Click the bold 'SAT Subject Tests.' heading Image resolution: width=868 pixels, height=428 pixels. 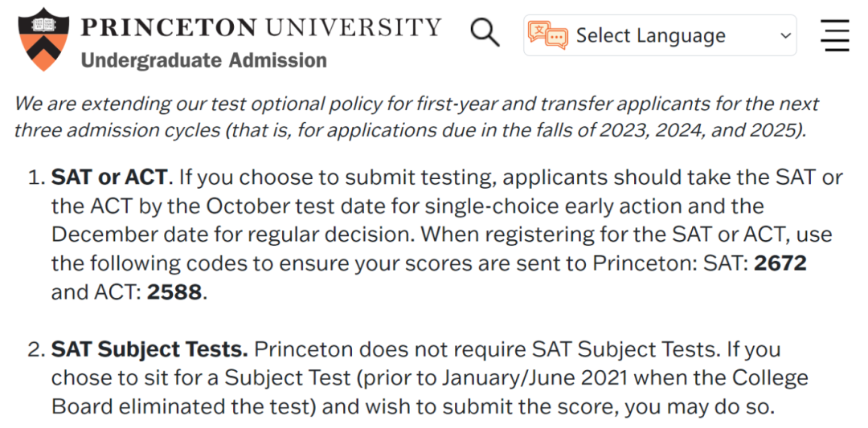[x=149, y=350]
